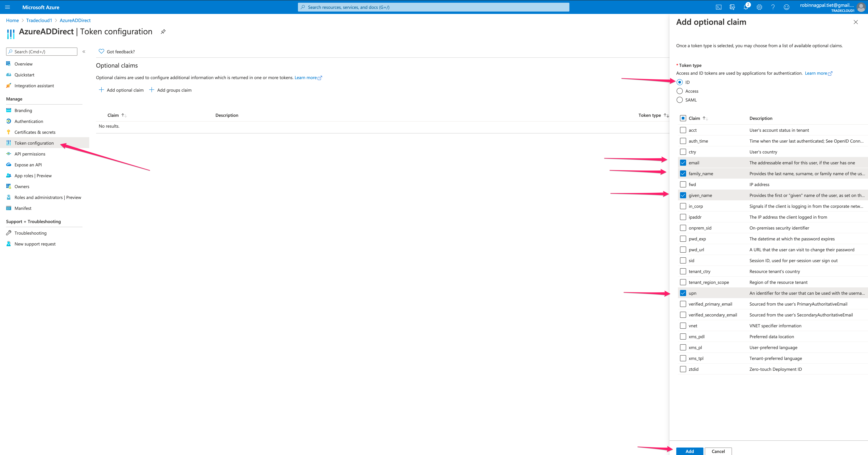Open Manifest in the sidebar
Screen dimensions: 868x455
[x=23, y=208]
